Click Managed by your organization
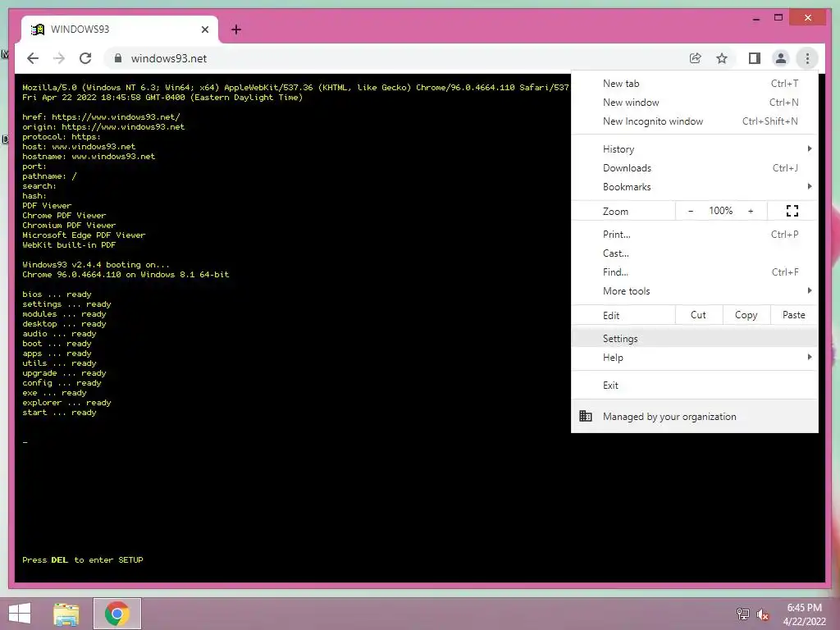This screenshot has width=840, height=630. click(695, 416)
